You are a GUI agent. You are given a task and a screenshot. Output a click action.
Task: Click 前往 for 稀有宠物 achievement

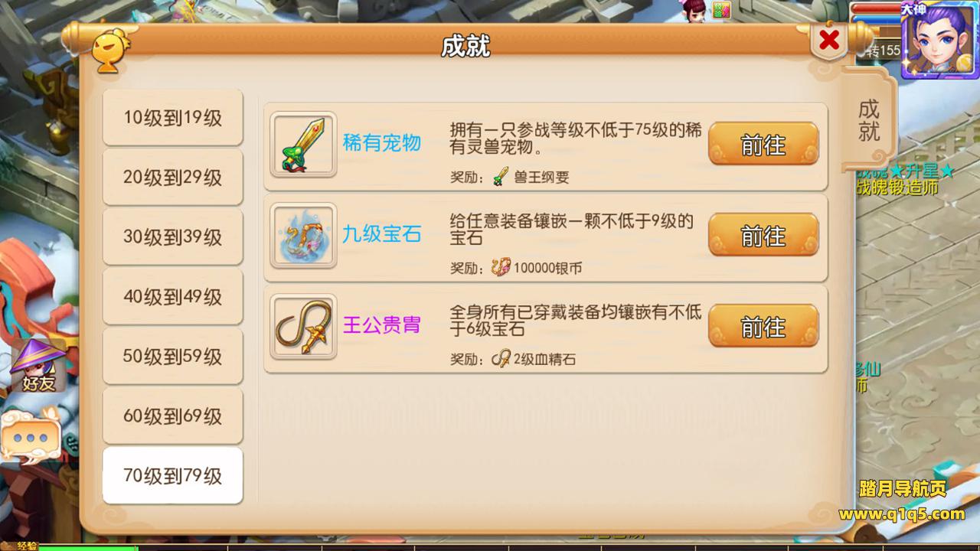click(x=763, y=144)
